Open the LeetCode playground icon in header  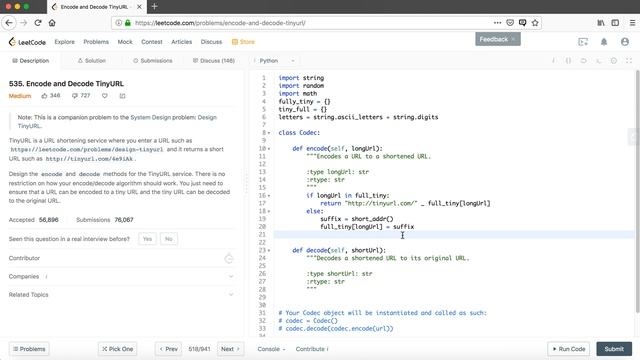pos(583,42)
